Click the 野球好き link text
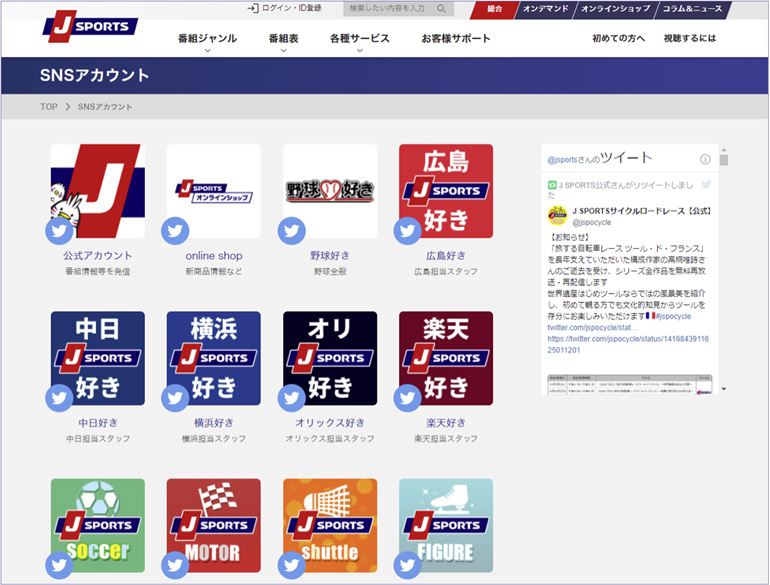Viewport: 770px width, 585px height. point(330,255)
